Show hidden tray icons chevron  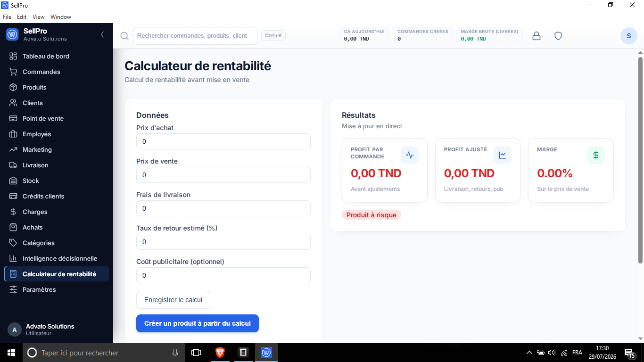tap(529, 353)
